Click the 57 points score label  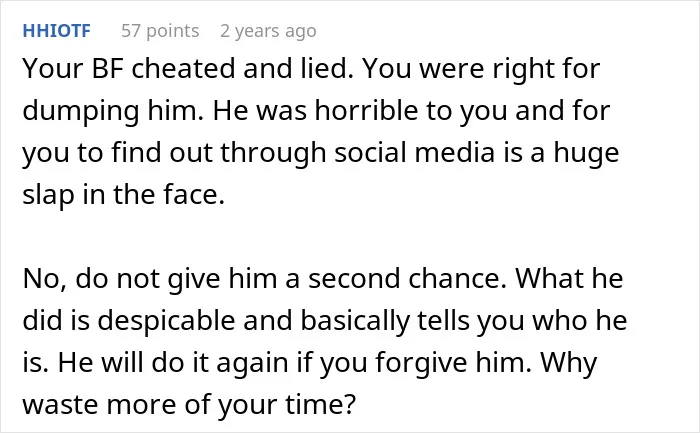pyautogui.click(x=160, y=31)
